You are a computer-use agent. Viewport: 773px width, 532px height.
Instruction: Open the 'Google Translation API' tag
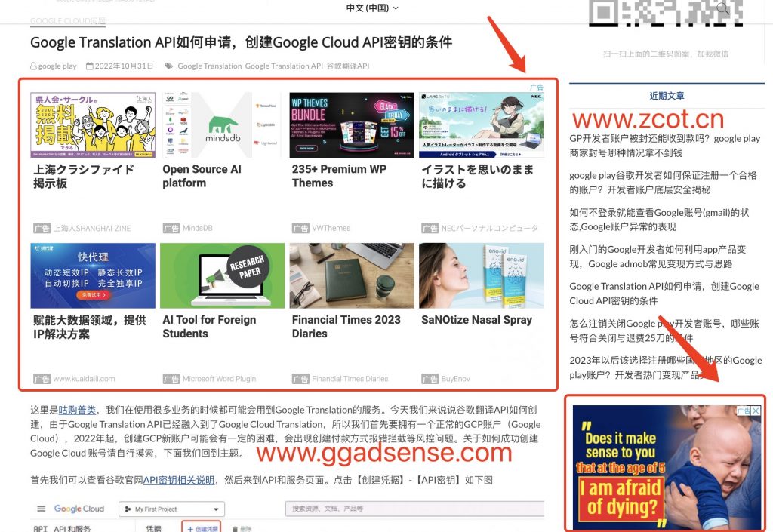(x=284, y=66)
